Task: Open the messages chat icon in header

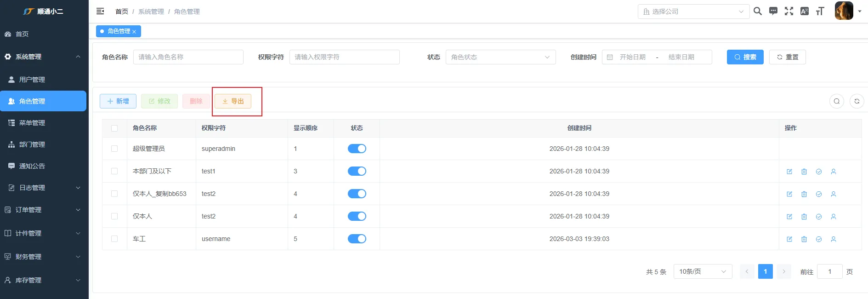Action: (773, 11)
